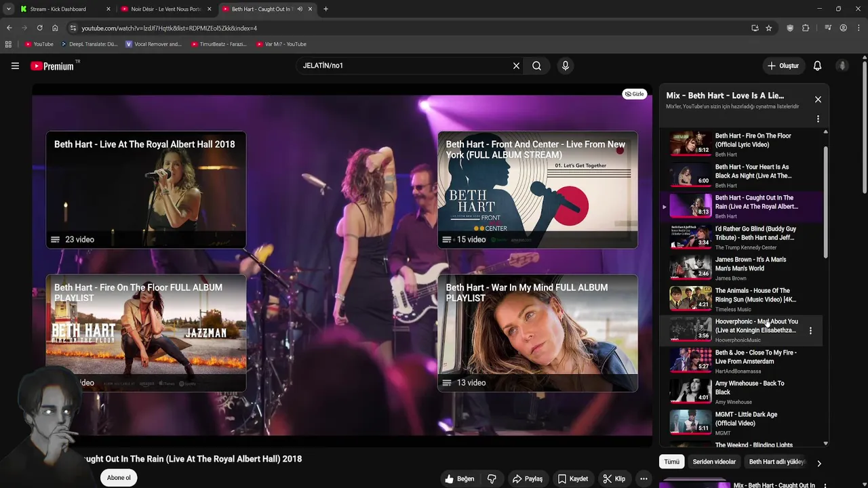The width and height of the screenshot is (868, 488).
Task: Go to browser home page
Action: [55, 28]
